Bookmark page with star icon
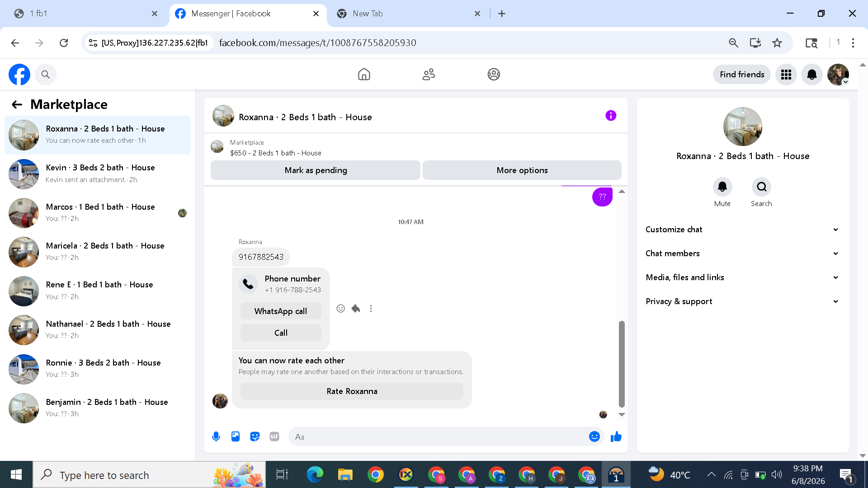This screenshot has height=488, width=868. (777, 43)
